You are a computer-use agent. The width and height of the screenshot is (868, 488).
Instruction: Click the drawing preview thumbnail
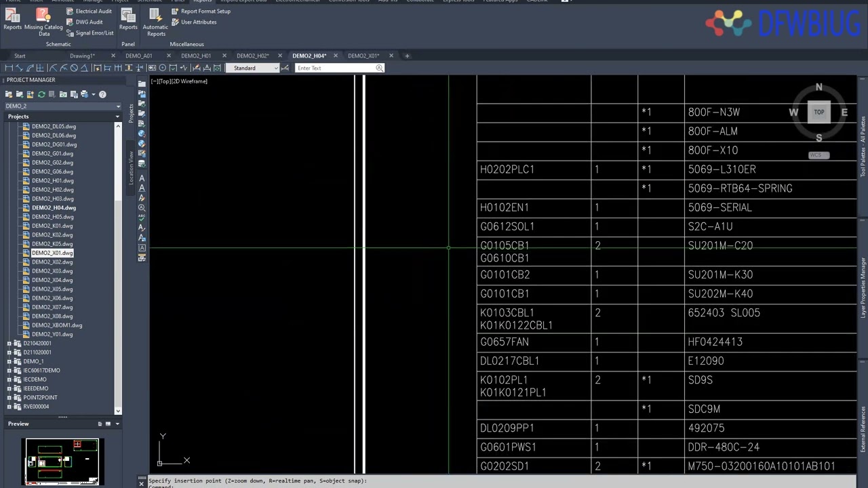point(62,462)
